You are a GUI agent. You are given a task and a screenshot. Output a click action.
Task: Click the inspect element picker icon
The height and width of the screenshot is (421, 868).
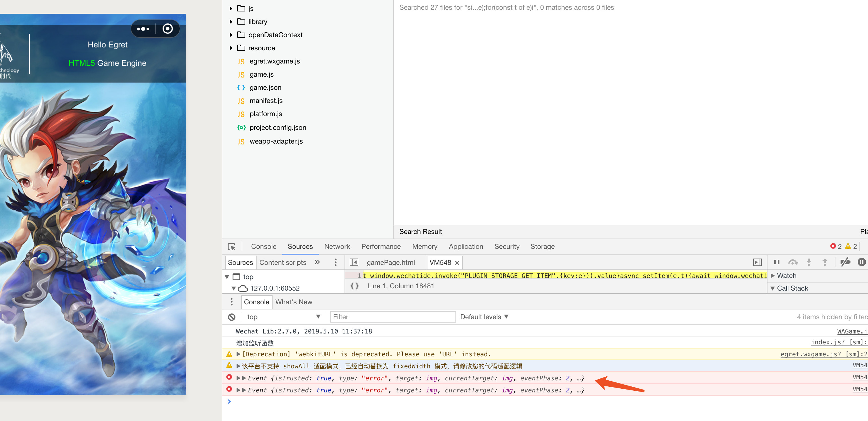tap(232, 247)
